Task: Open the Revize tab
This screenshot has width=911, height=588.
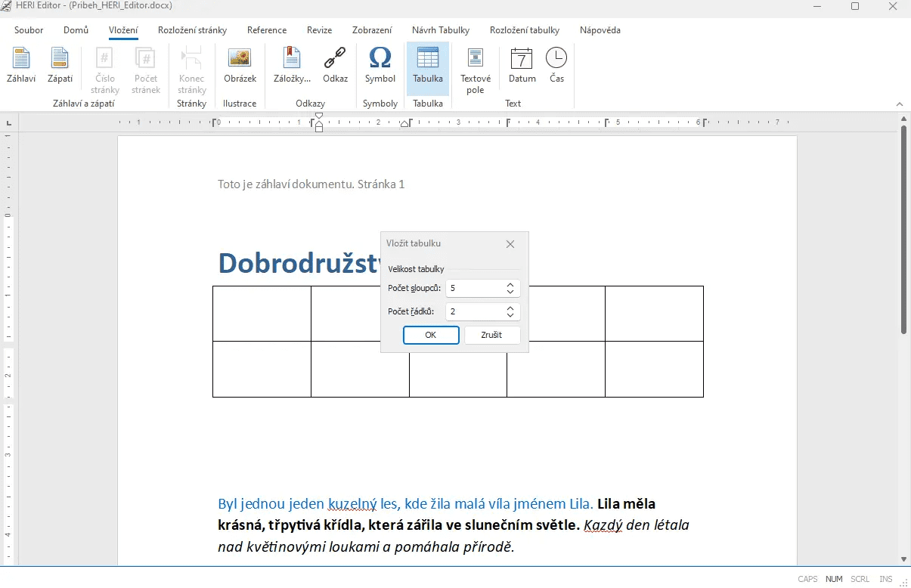Action: [319, 30]
